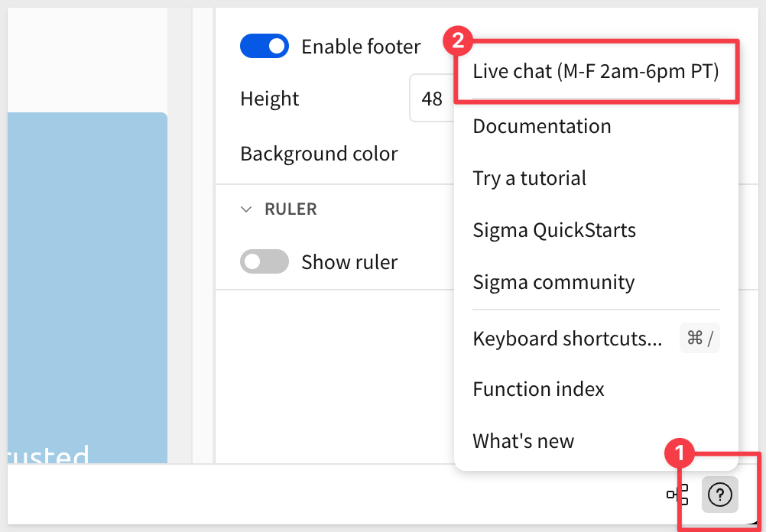Open Keyboard shortcuts... menu item
Image resolution: width=766 pixels, height=532 pixels.
tap(567, 339)
